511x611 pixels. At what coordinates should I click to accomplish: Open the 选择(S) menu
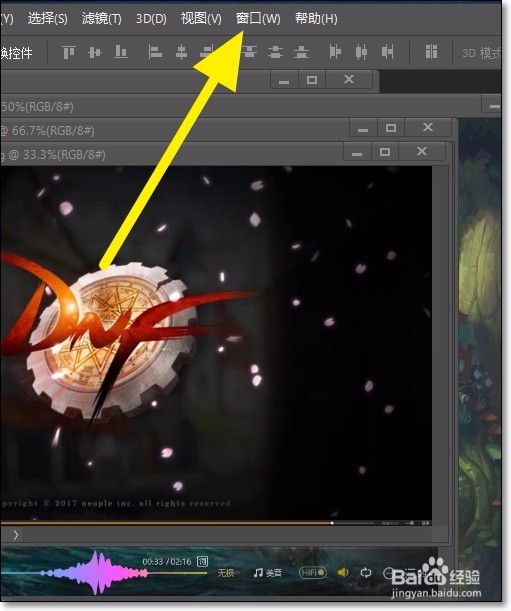tap(48, 18)
